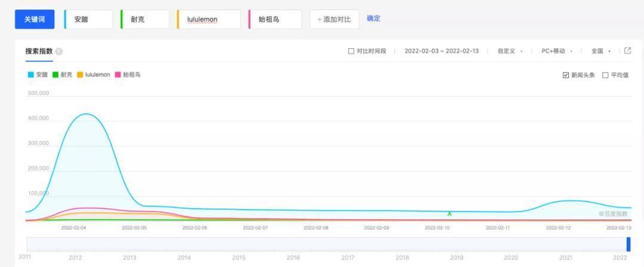
Task: Edit the lululemon keyword field
Action: coord(208,19)
